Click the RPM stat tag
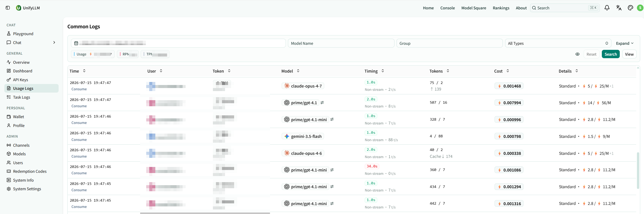 click(128, 54)
